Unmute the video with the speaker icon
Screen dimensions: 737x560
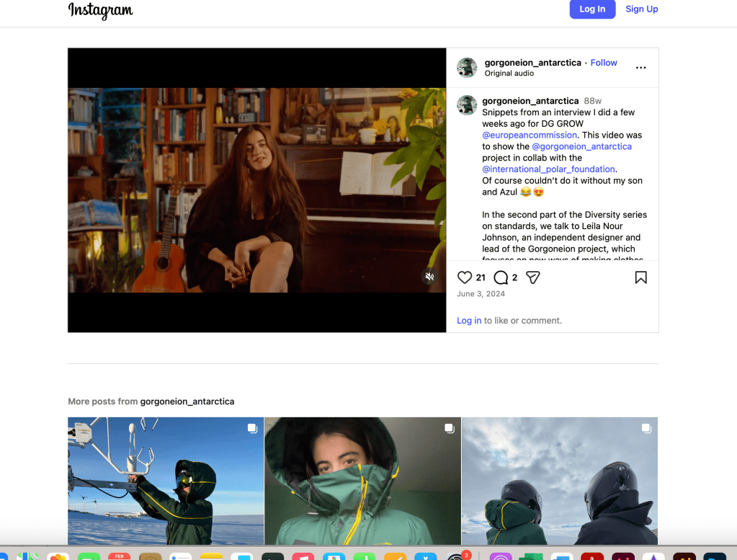pyautogui.click(x=429, y=277)
